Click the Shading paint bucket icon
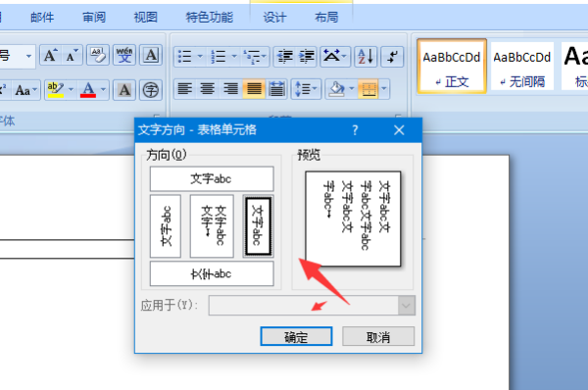588x390 pixels. 336,89
